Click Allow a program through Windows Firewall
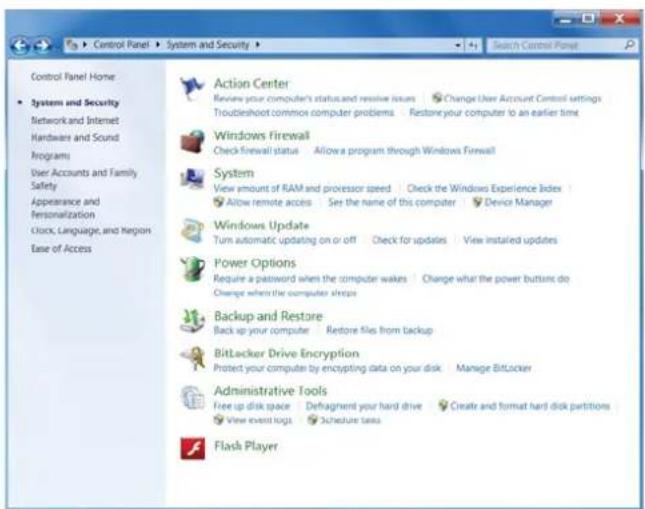The width and height of the screenshot is (645, 509). 404,151
